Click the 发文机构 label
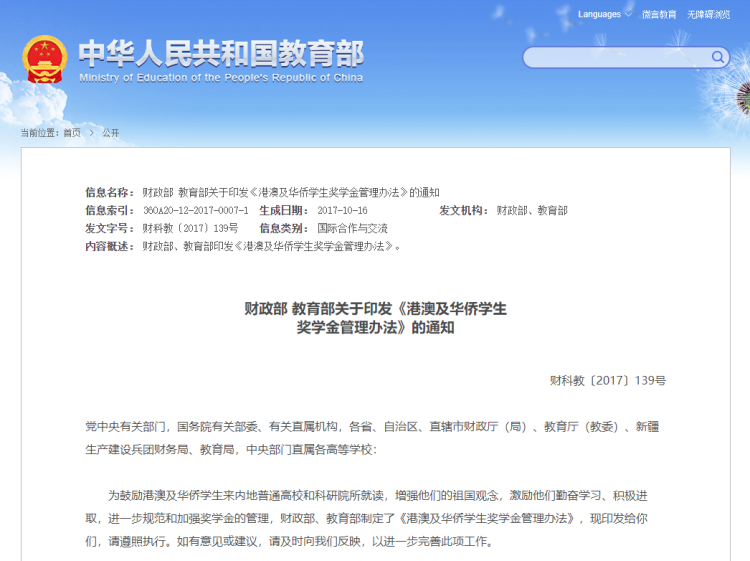Viewport: 750px width, 561px height. [x=463, y=210]
